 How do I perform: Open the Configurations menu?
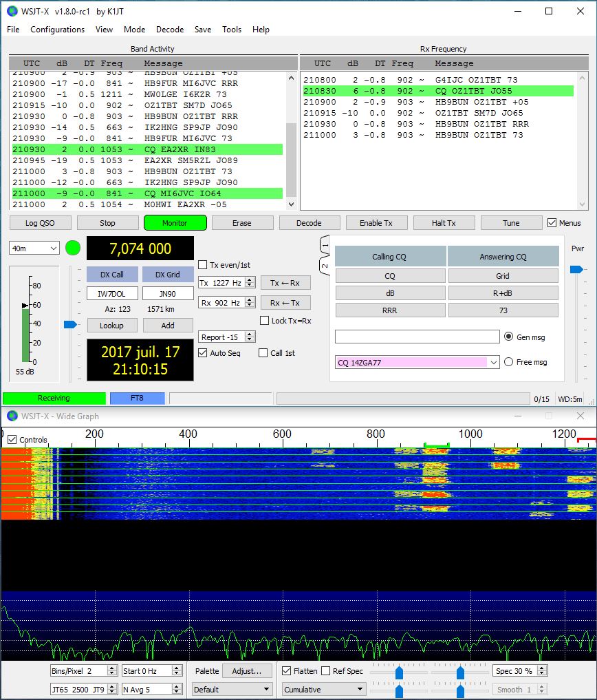(x=58, y=30)
